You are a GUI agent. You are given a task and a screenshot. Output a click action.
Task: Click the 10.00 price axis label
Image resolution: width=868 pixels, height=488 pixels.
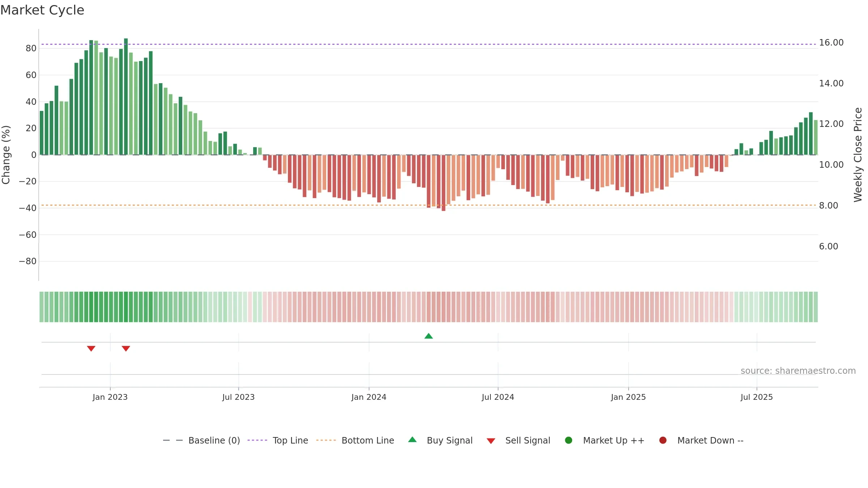pos(831,165)
